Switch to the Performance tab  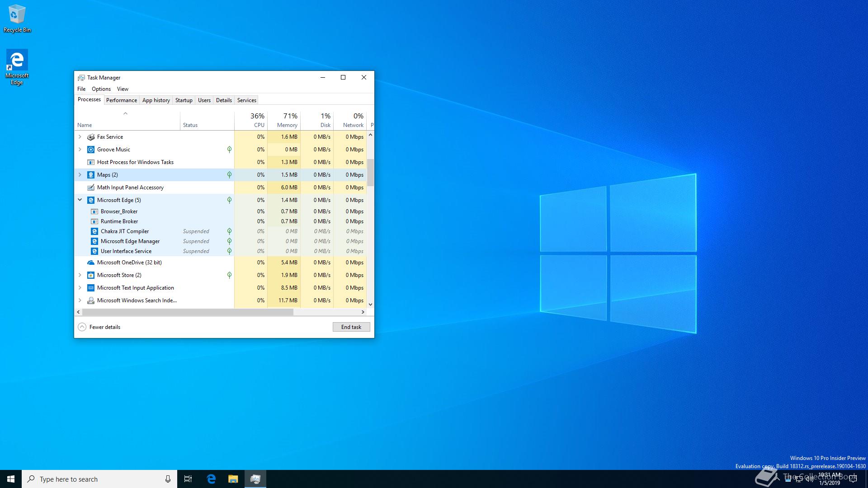point(122,100)
